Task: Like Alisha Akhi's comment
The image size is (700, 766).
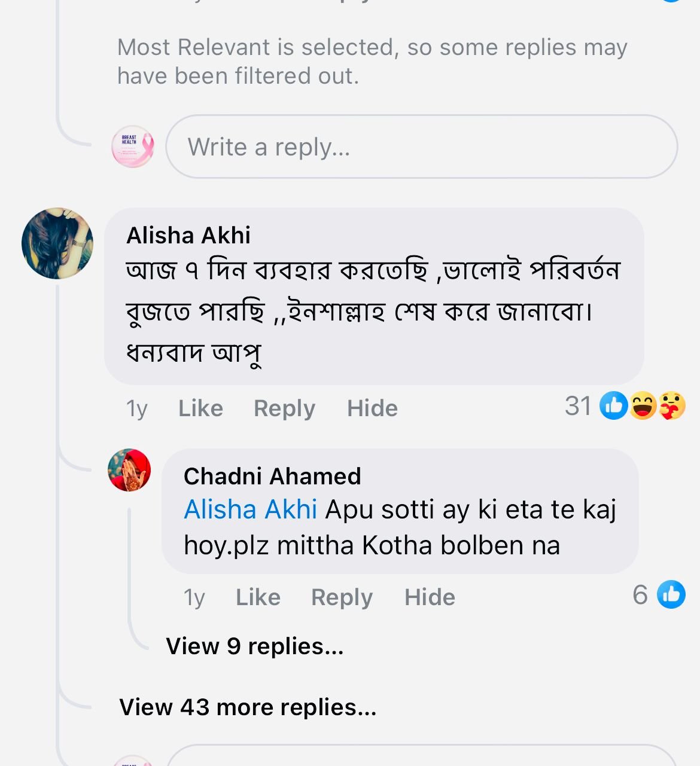Action: point(200,408)
